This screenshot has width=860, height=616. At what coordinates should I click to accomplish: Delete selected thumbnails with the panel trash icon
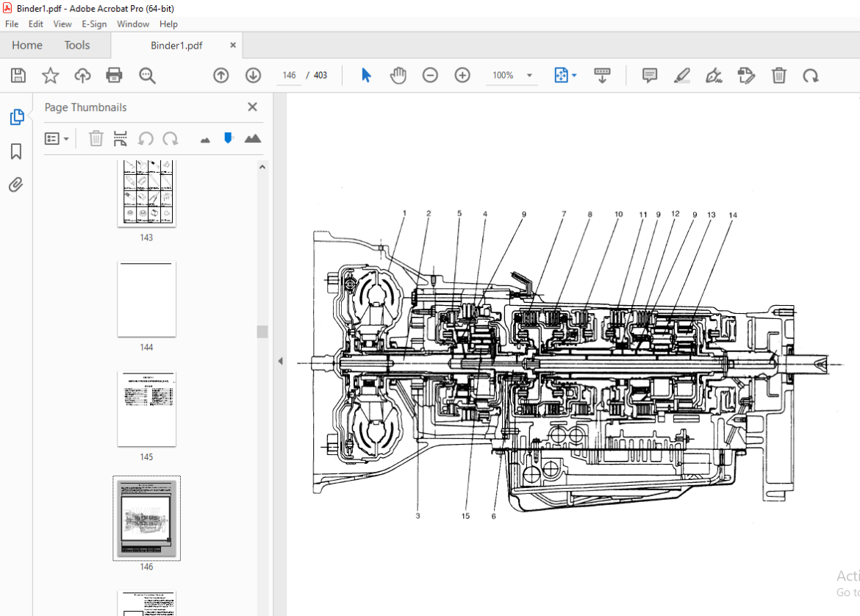click(96, 138)
